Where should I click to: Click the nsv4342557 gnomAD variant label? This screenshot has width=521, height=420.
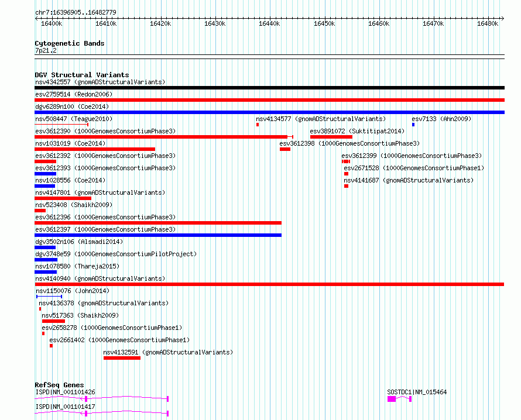(100, 82)
